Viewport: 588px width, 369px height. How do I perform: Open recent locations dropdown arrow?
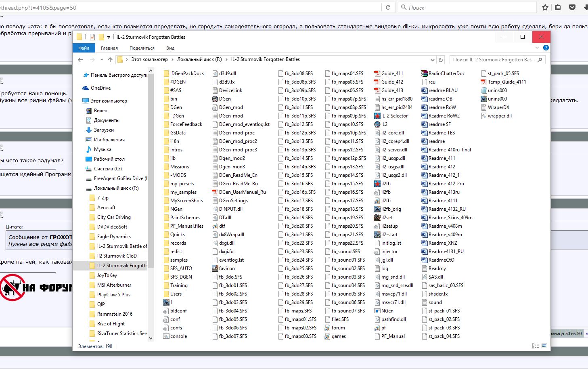pos(101,60)
